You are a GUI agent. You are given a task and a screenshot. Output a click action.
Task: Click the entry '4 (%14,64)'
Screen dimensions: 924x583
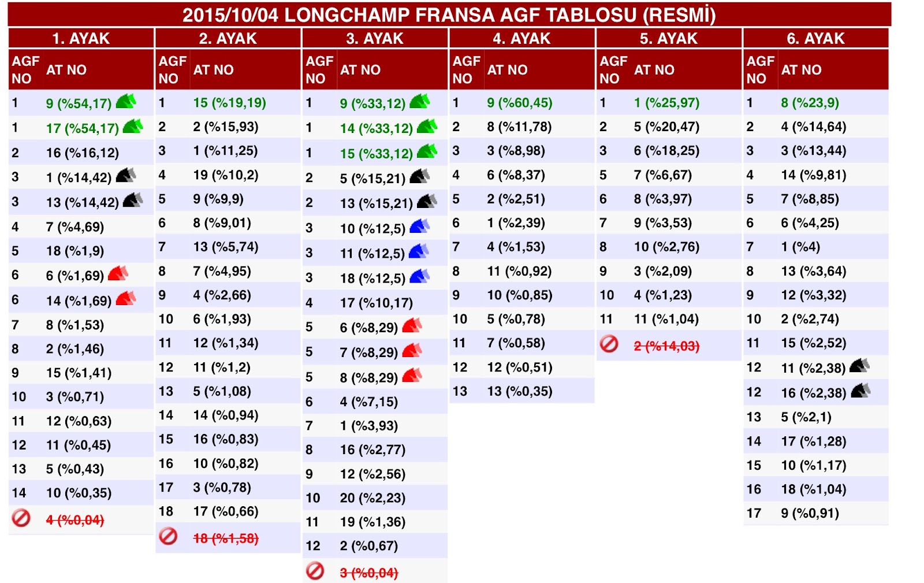coord(814,127)
